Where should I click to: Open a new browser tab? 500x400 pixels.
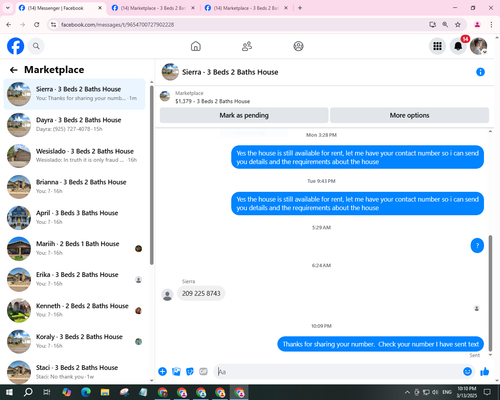click(300, 8)
